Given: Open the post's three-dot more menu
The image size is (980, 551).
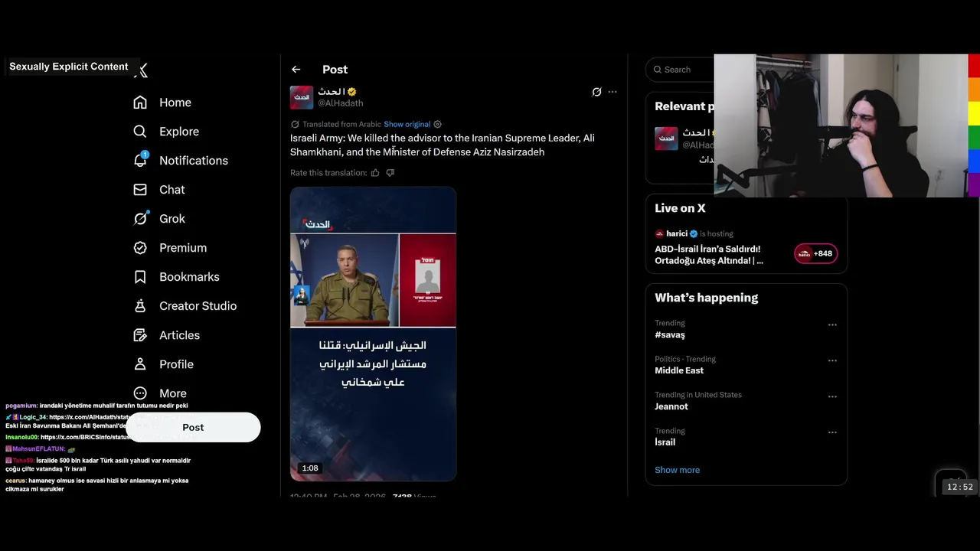Looking at the screenshot, I should click(x=612, y=92).
